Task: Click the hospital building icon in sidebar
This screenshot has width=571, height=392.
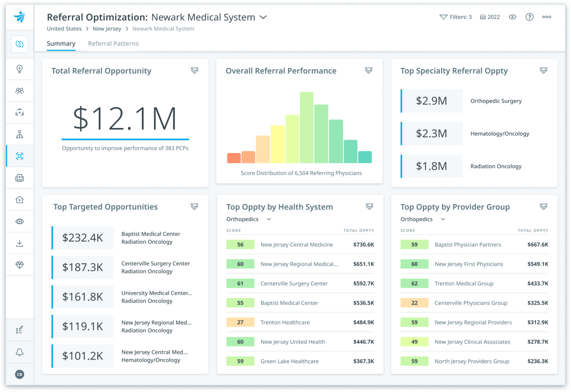Action: 20,178
